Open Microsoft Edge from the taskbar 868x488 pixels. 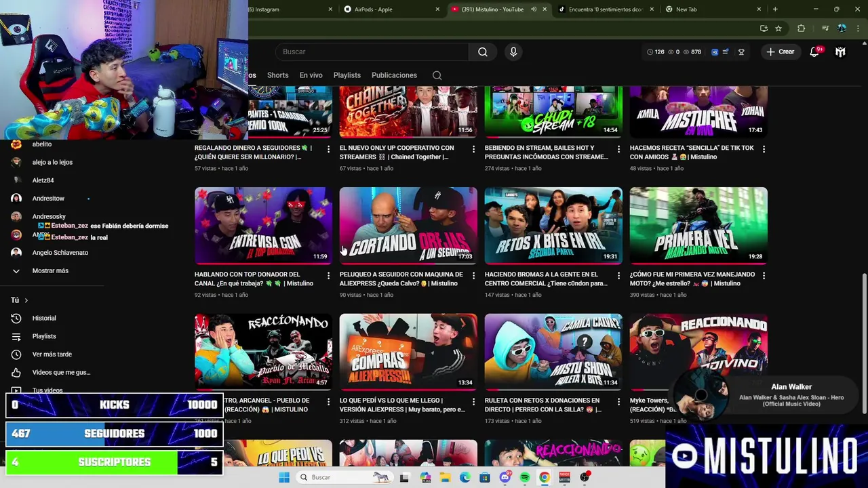pos(465,477)
